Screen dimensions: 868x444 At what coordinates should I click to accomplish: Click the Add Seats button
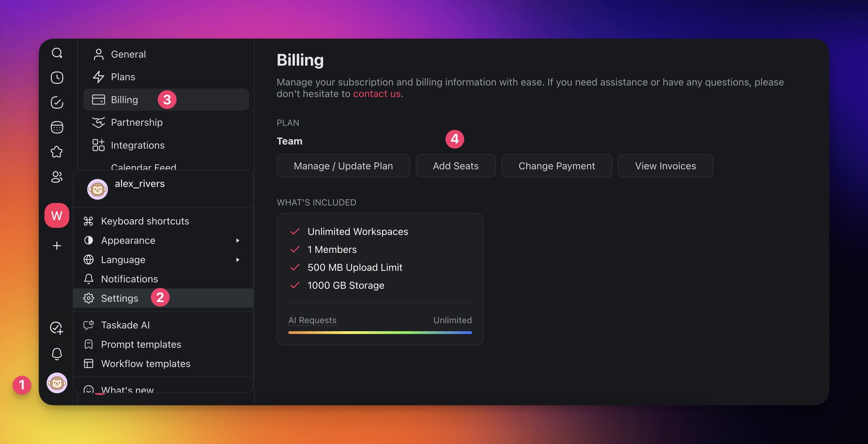[455, 166]
